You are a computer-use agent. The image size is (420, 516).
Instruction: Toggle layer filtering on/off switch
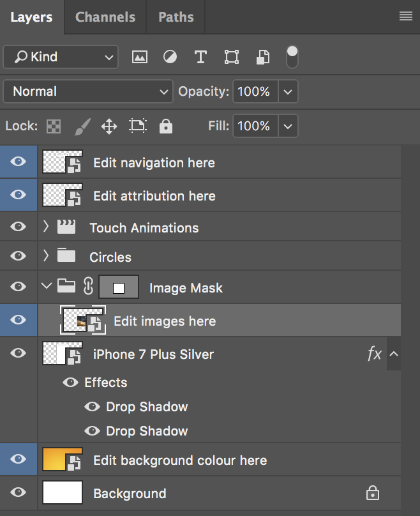point(292,56)
